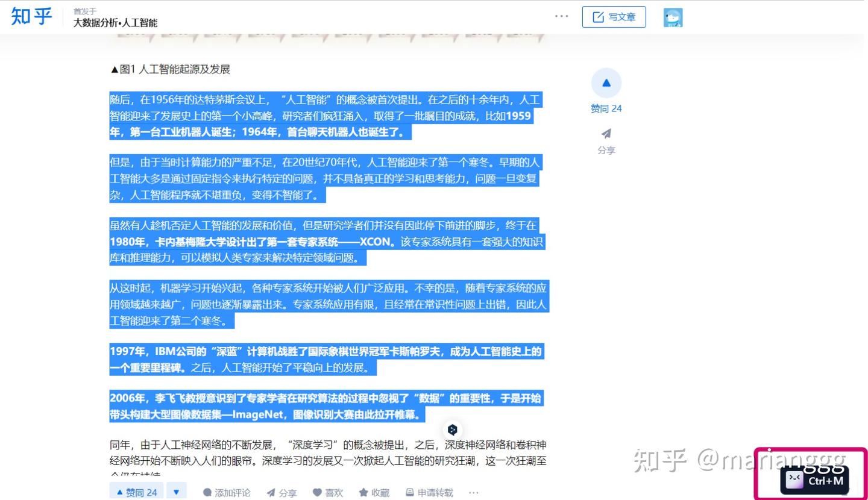
Task: Toggle upvote on the 赞同 24 bottom button
Action: click(x=136, y=492)
